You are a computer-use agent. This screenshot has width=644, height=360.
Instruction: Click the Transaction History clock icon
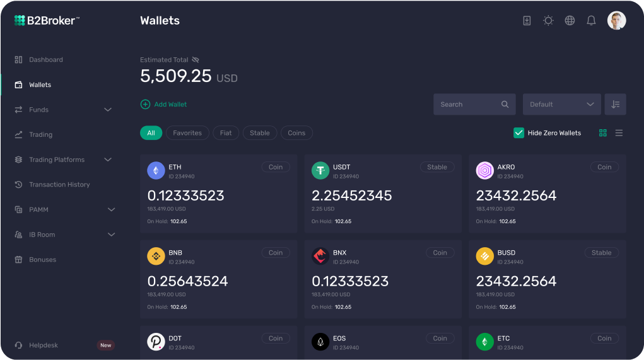18,185
